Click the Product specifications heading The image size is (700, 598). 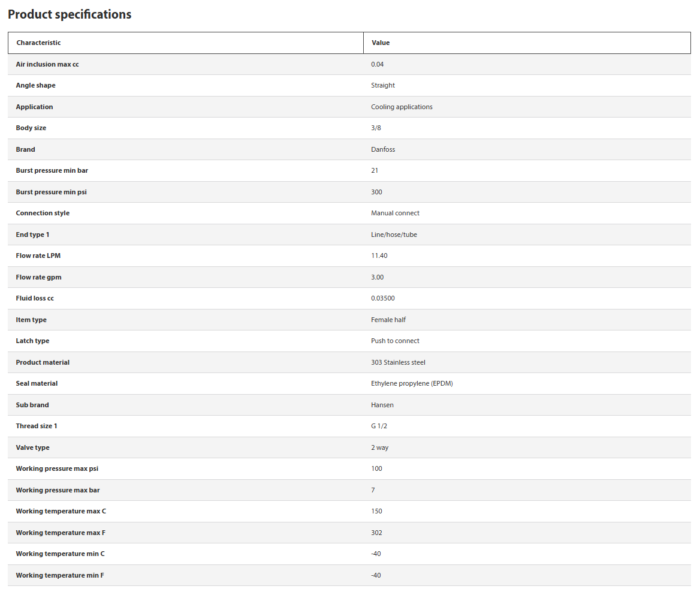tap(70, 14)
